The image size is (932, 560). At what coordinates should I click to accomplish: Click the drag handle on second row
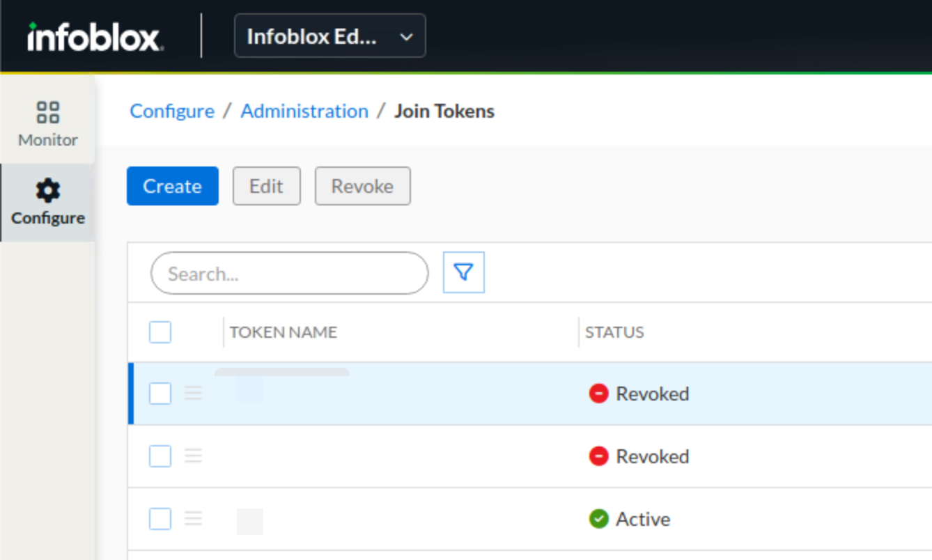[x=193, y=456]
